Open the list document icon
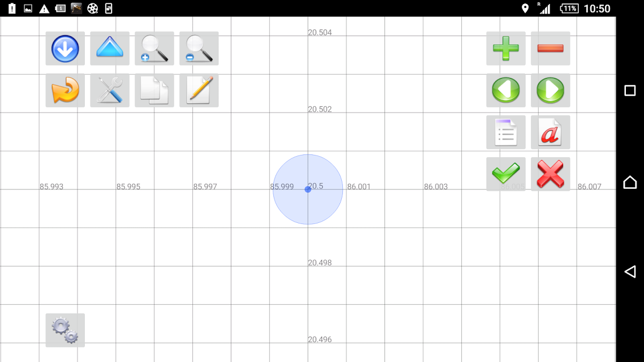The height and width of the screenshot is (362, 644). pyautogui.click(x=506, y=132)
